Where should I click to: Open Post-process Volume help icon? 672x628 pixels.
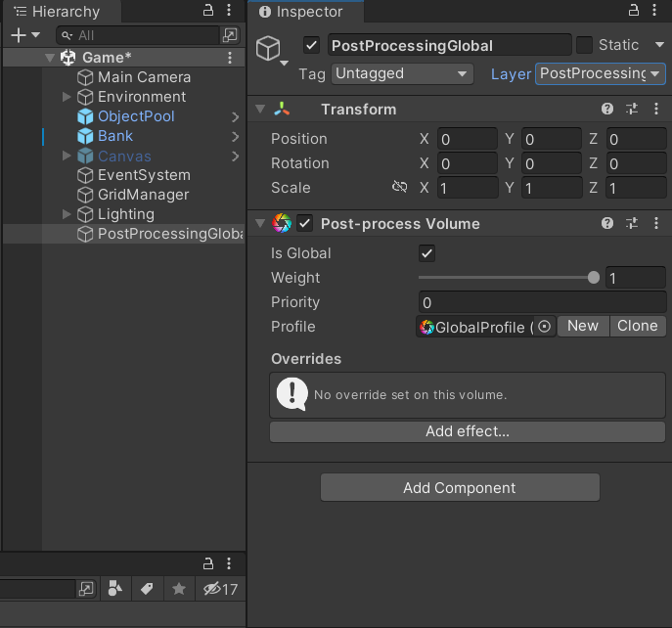coord(606,223)
